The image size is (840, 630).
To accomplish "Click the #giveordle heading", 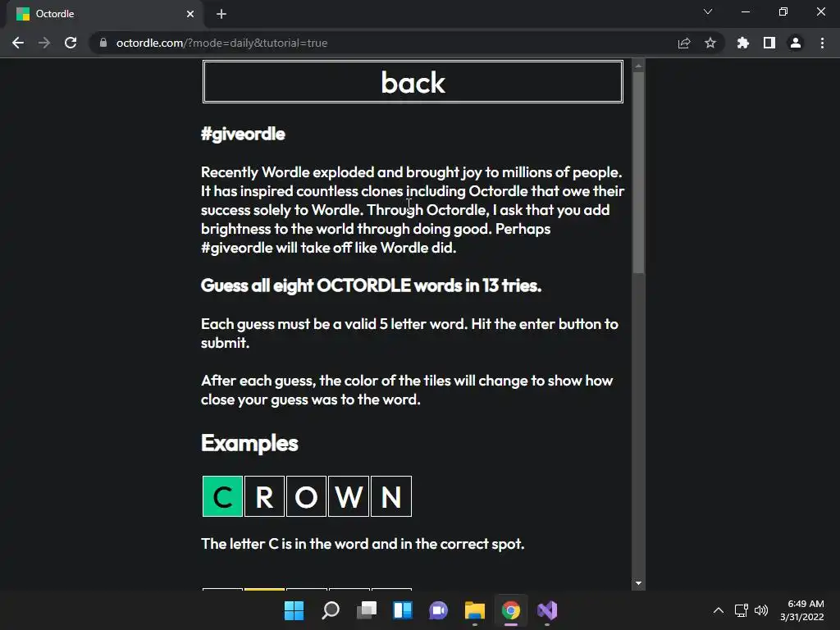I will tap(243, 134).
